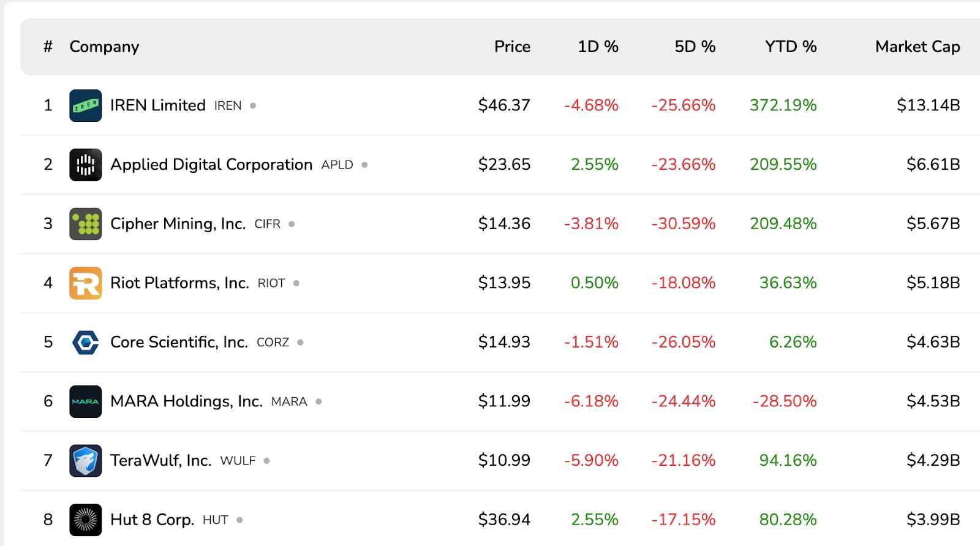Sort table by Price column header
980x546 pixels.
point(512,47)
